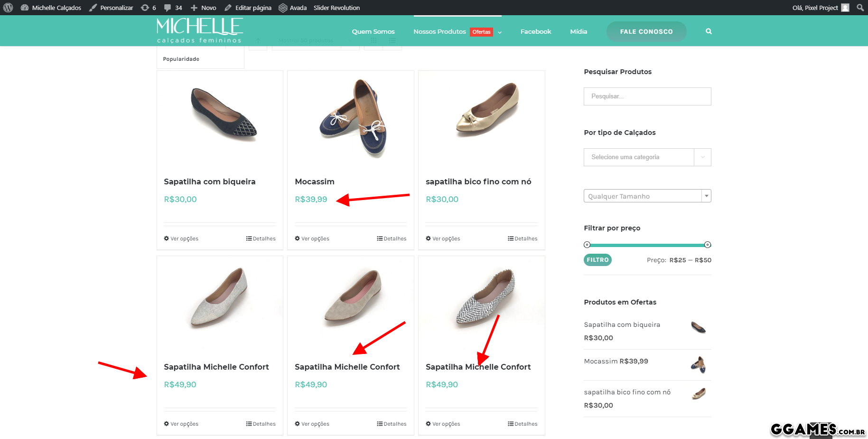Expand the Selecione uma categoria dropdown

pyautogui.click(x=702, y=157)
